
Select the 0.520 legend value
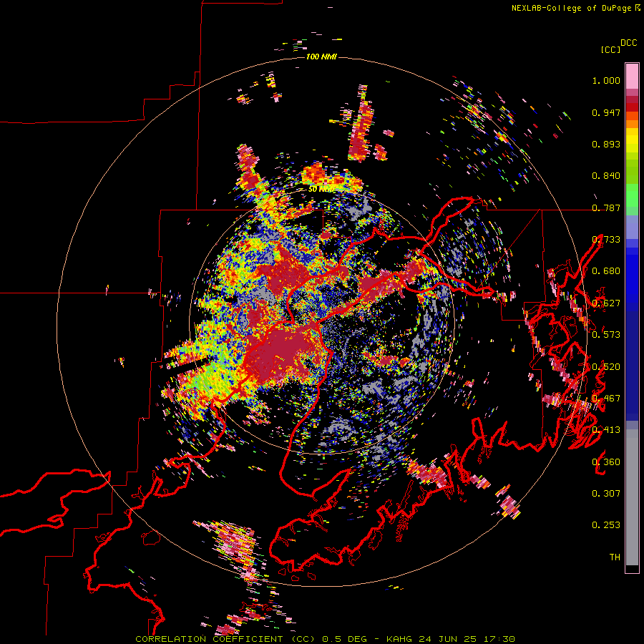coord(606,366)
